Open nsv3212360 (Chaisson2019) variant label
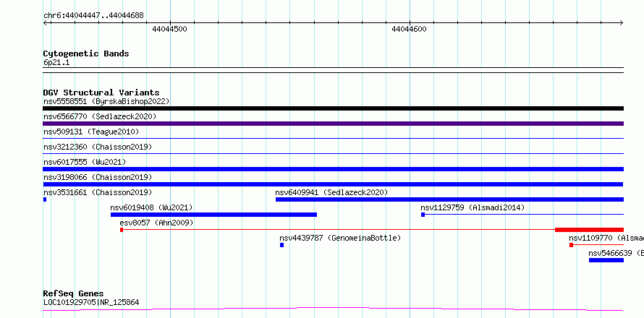This screenshot has height=318, width=644. 98,147
